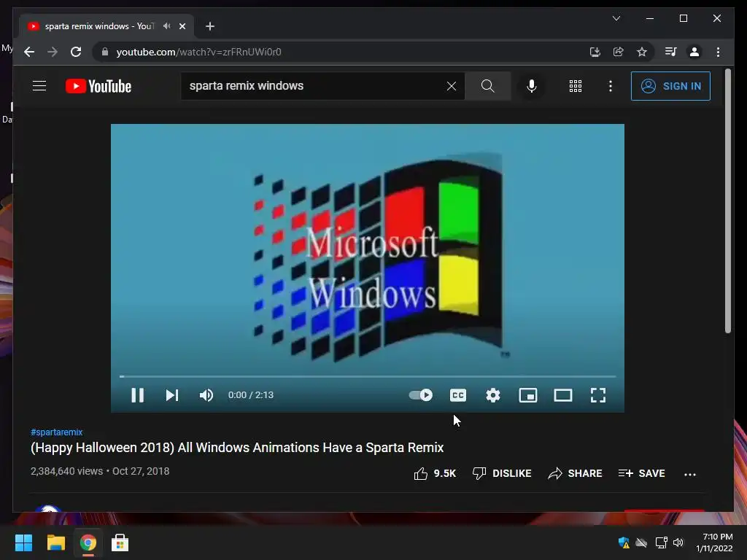Reload the current page

click(76, 52)
